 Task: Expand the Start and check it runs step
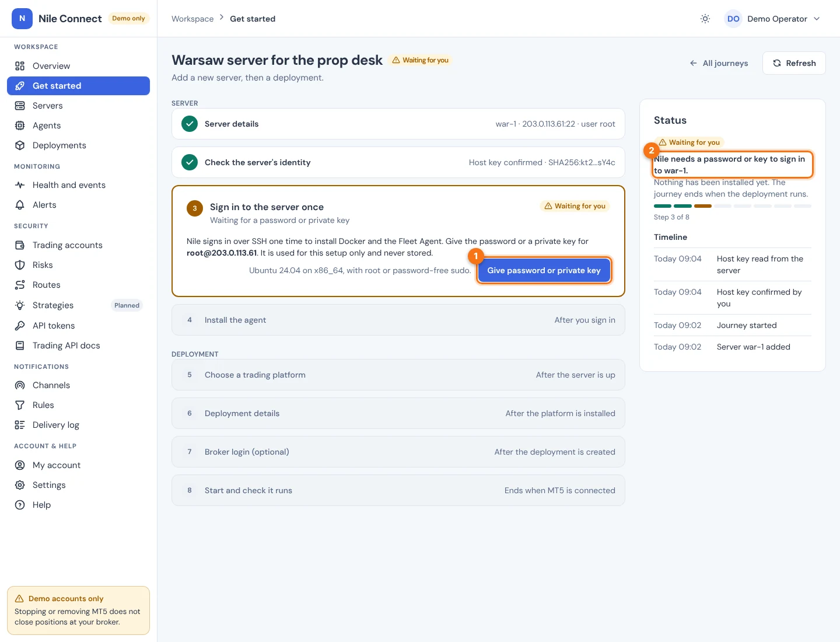(398, 490)
